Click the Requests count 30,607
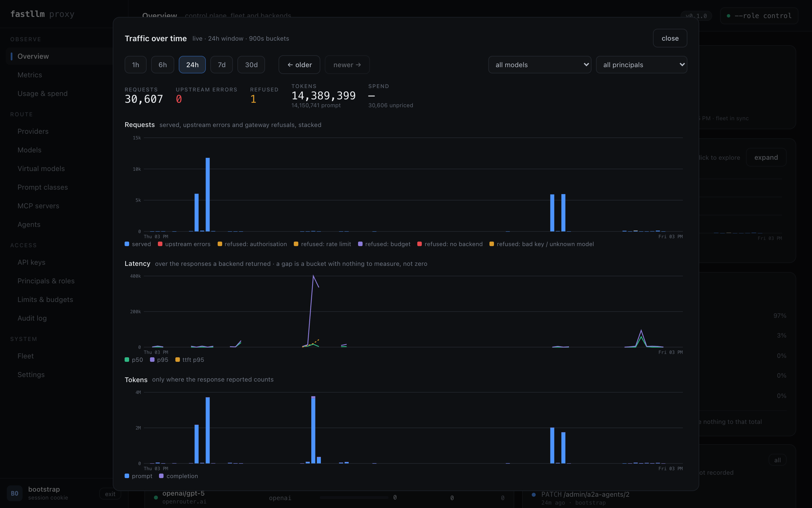The image size is (812, 508). [144, 99]
